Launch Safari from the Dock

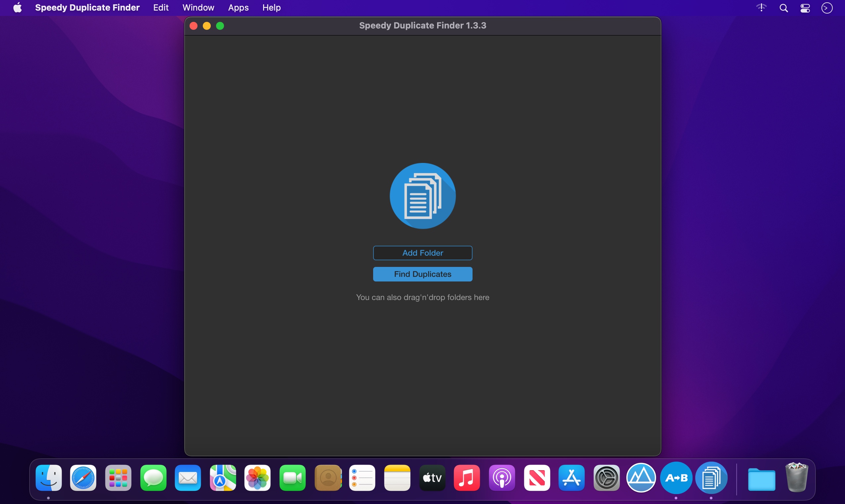click(x=83, y=478)
